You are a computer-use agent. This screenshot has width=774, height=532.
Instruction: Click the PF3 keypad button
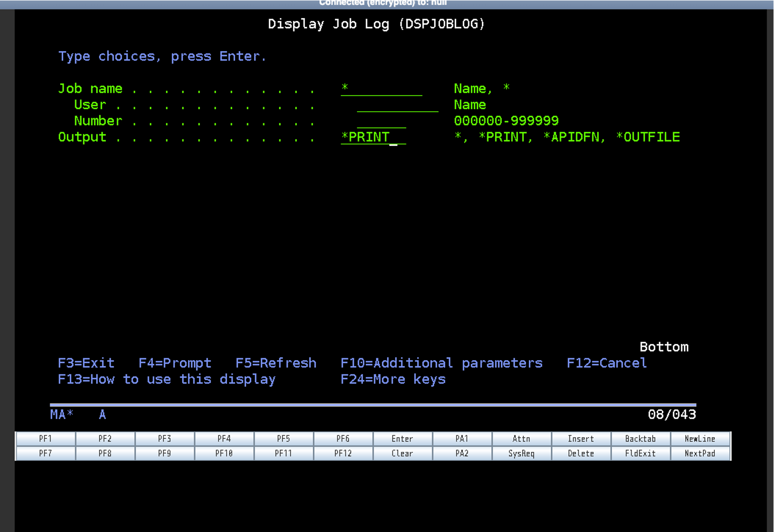164,439
